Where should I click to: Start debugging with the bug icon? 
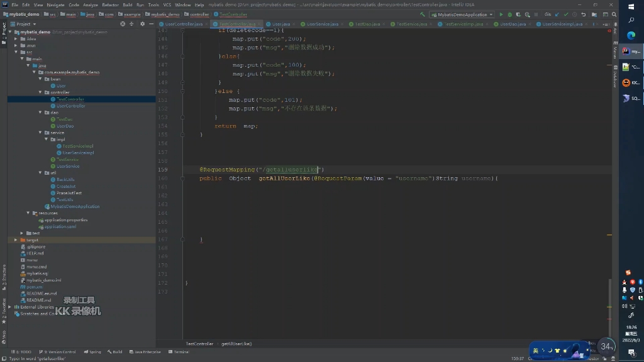(509, 14)
